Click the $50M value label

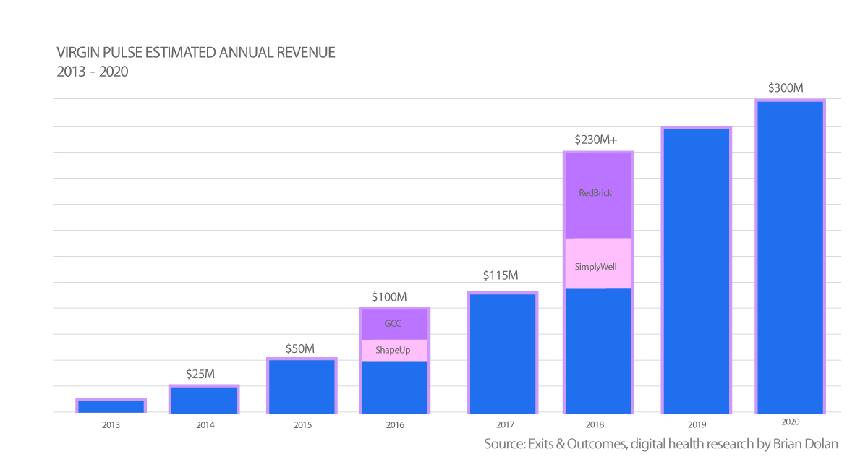coord(299,348)
